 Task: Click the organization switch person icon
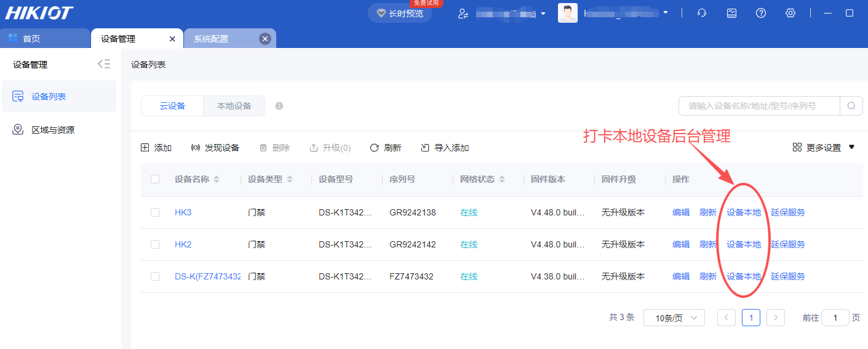(x=464, y=13)
